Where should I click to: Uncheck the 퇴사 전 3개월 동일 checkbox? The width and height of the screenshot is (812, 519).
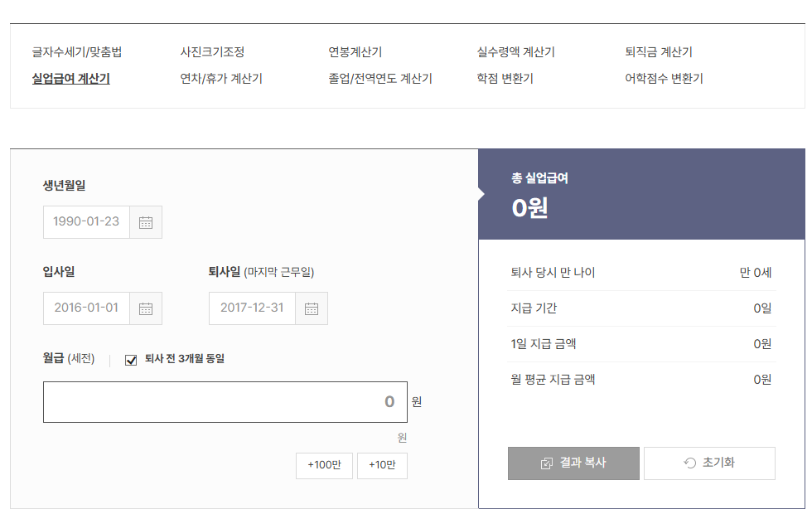tap(129, 359)
